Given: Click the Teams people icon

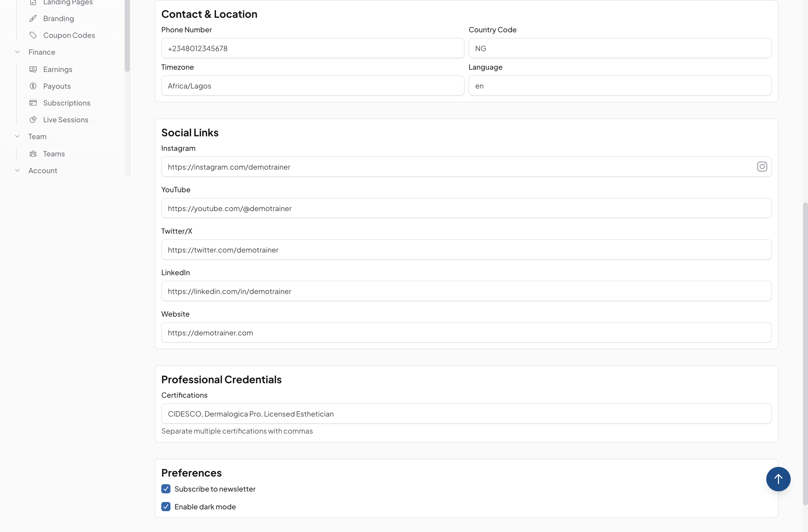Looking at the screenshot, I should click(x=33, y=154).
